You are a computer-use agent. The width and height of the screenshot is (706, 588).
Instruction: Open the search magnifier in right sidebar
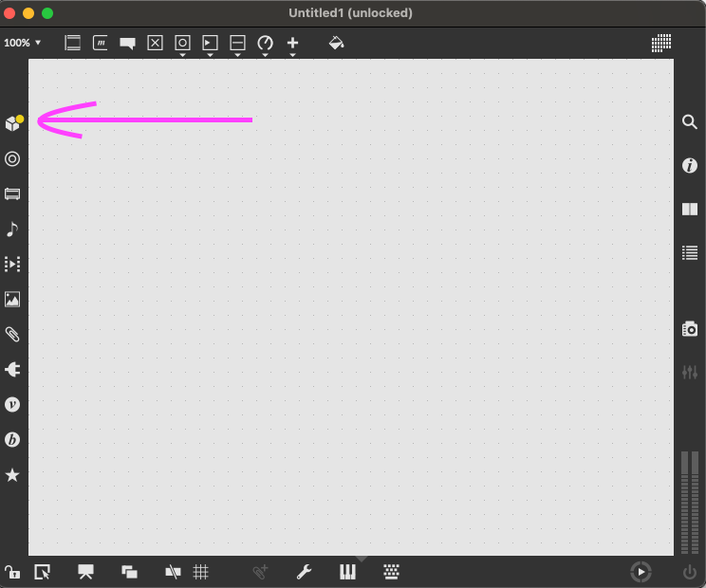coord(689,122)
